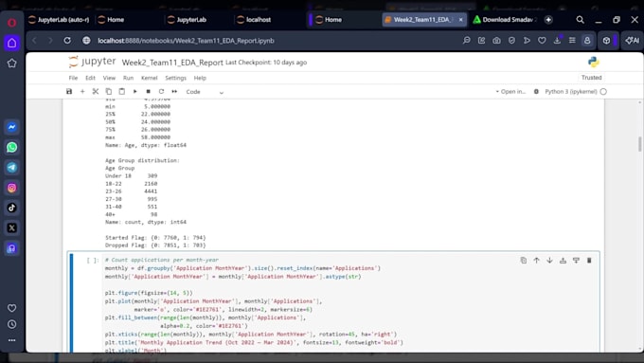The height and width of the screenshot is (363, 644).
Task: Insert cell above the active cell
Action: (x=563, y=261)
